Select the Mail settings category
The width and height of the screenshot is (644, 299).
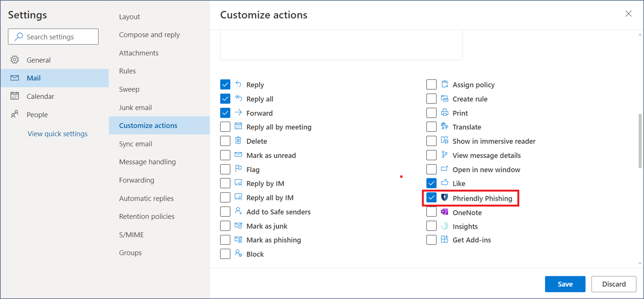54,78
